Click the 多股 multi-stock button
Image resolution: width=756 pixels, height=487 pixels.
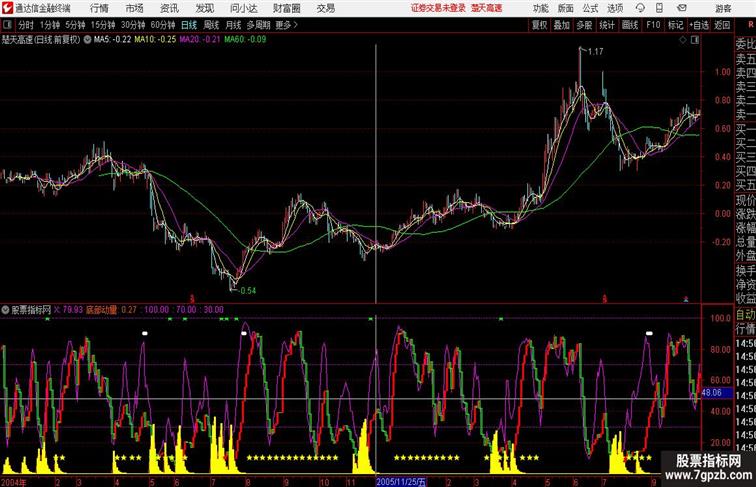click(584, 25)
